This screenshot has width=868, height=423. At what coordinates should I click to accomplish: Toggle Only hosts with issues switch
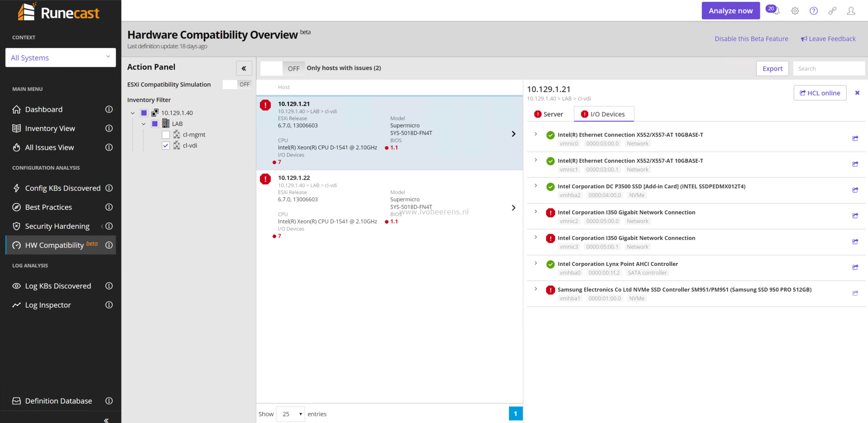pos(283,68)
